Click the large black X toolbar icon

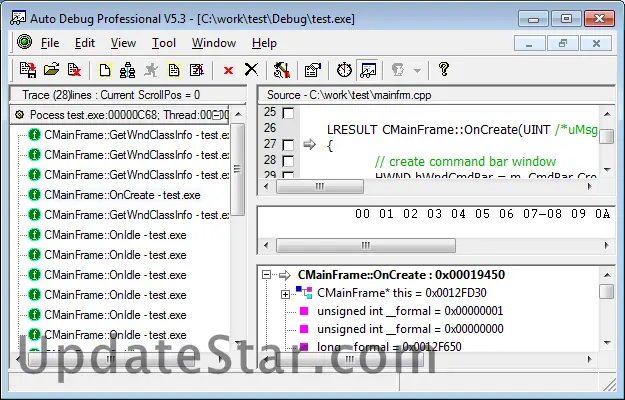coord(251,70)
